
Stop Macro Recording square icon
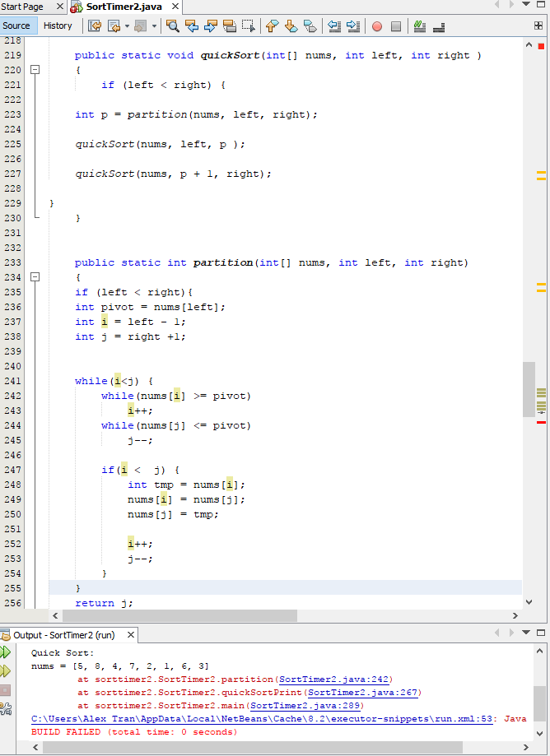tap(396, 26)
